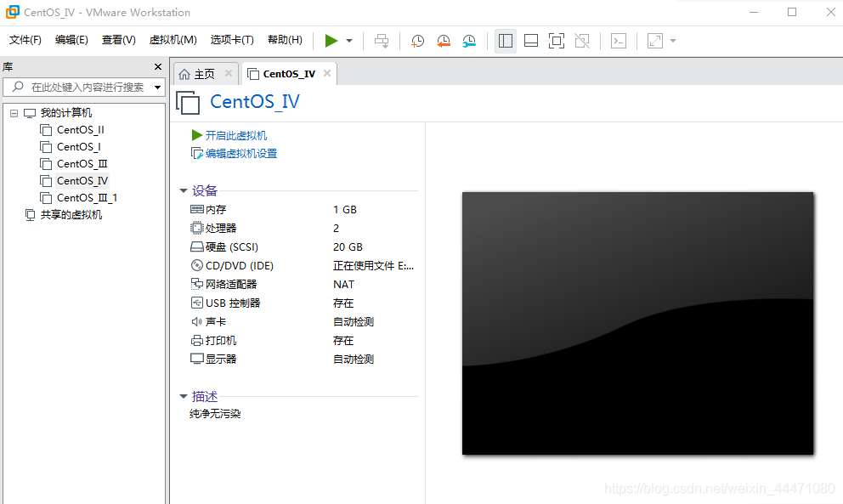The height and width of the screenshot is (504, 843).
Task: Open the snapshot manager icon
Action: click(469, 41)
